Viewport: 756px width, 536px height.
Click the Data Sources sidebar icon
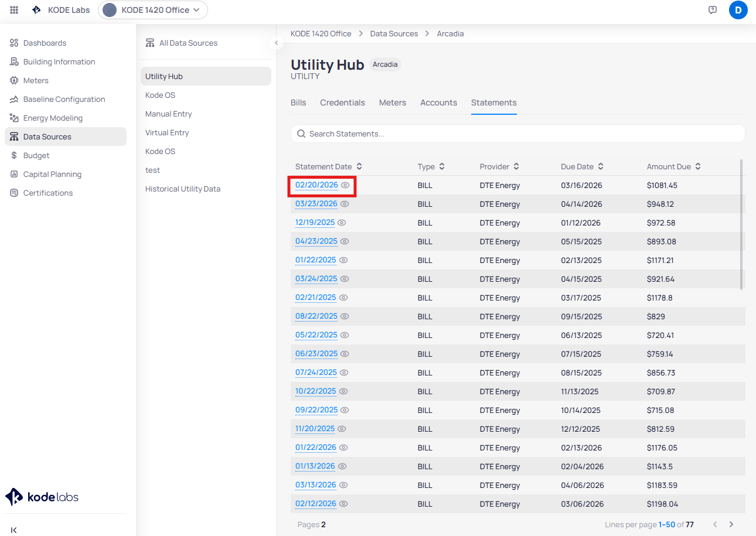(14, 136)
